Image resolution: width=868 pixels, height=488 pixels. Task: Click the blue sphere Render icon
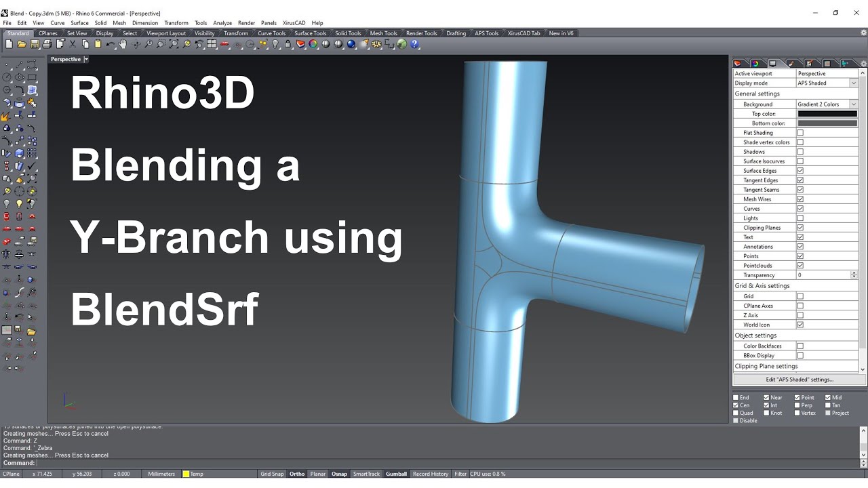351,44
